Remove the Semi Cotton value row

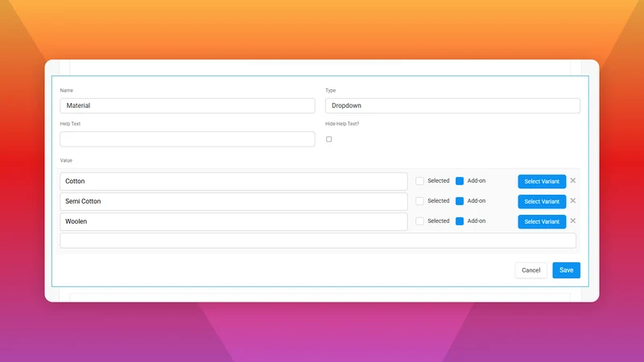pyautogui.click(x=573, y=200)
